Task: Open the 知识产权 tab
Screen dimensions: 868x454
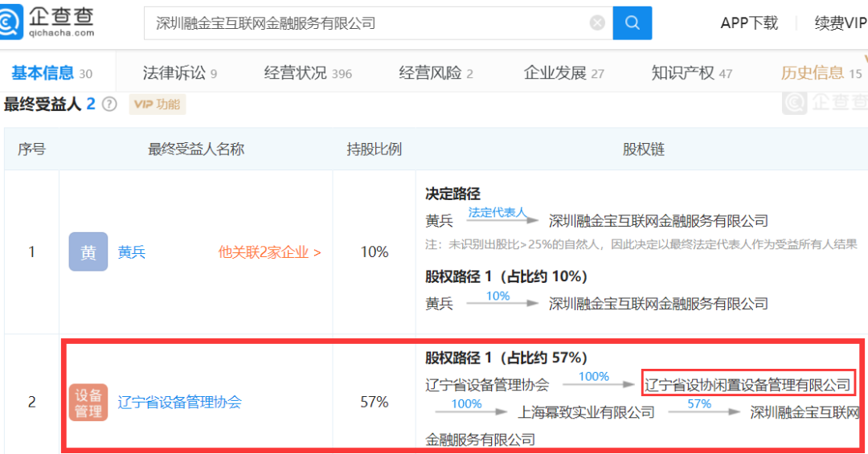Action: [691, 72]
